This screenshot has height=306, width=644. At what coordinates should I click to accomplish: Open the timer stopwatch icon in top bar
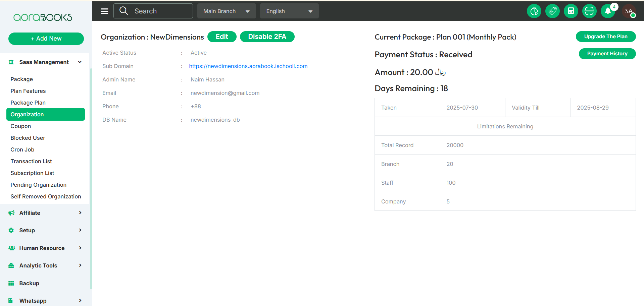point(534,11)
